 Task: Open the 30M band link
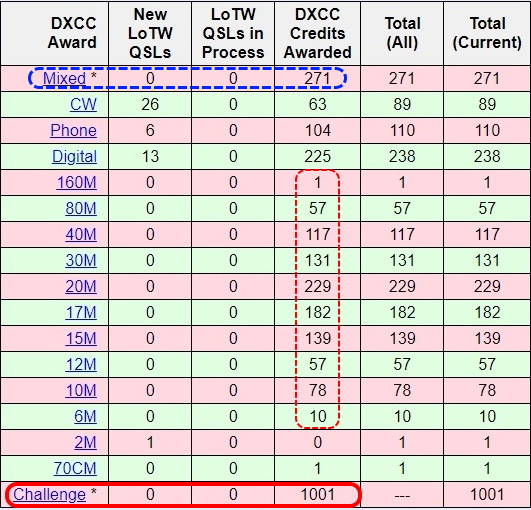[x=81, y=260]
